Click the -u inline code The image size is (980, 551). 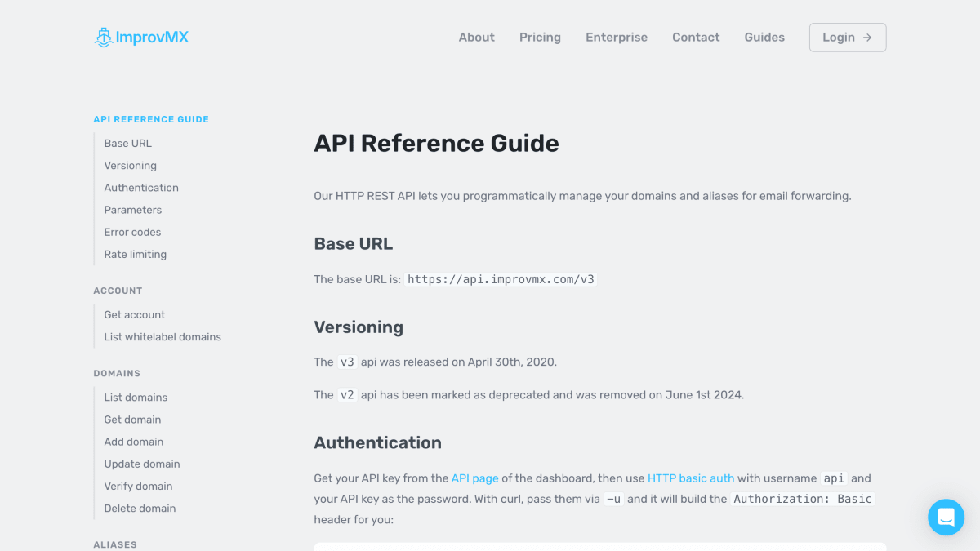(x=613, y=499)
